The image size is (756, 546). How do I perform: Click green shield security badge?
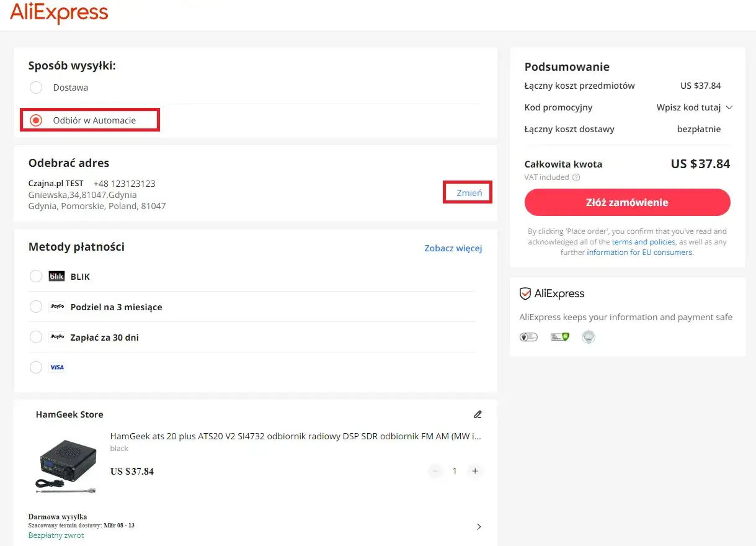pos(560,337)
